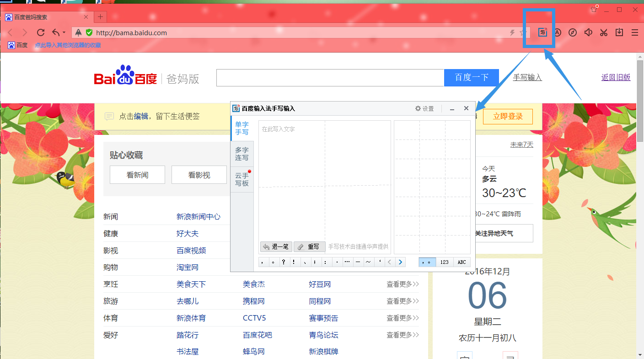Select the 单字手写 tab
This screenshot has width=644, height=359.
tap(242, 129)
